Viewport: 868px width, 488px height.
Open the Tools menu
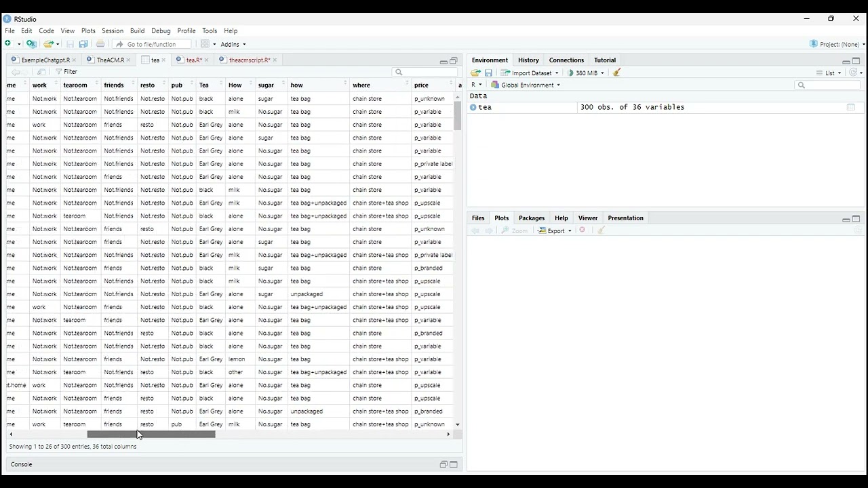click(210, 30)
